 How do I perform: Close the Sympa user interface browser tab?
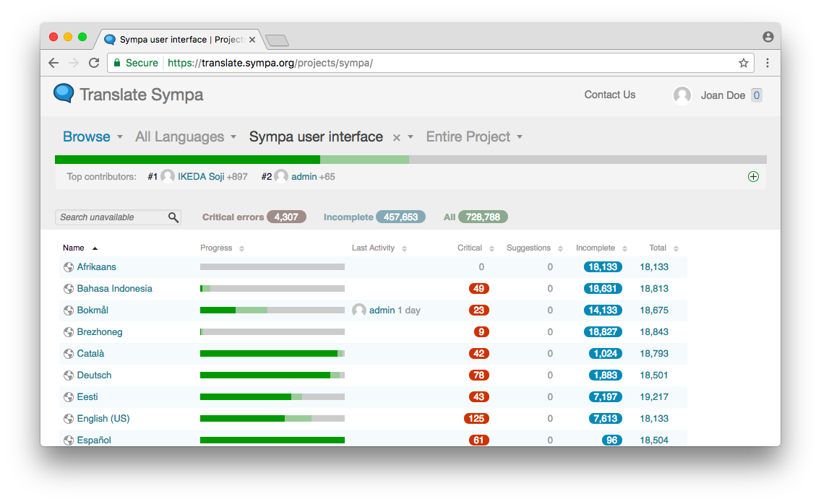252,40
